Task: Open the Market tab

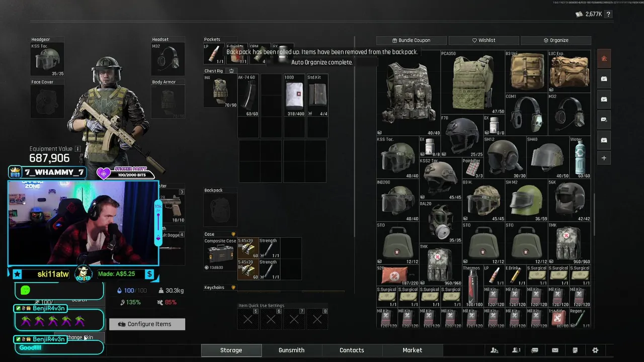Action: coord(412,350)
